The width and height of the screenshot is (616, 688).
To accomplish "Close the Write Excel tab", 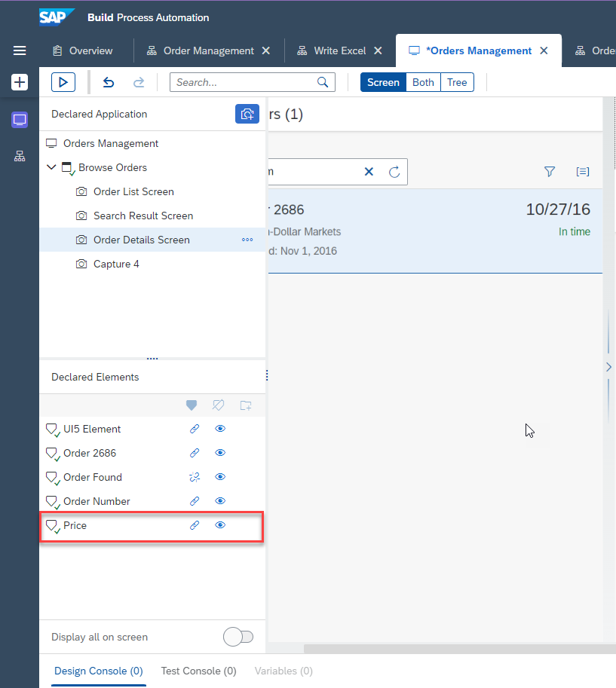I will coord(378,51).
